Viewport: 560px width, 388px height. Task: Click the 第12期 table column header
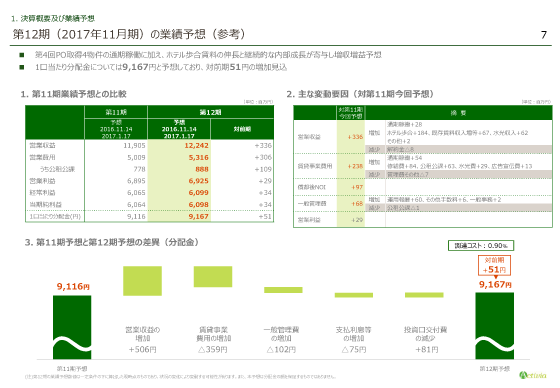click(x=210, y=112)
